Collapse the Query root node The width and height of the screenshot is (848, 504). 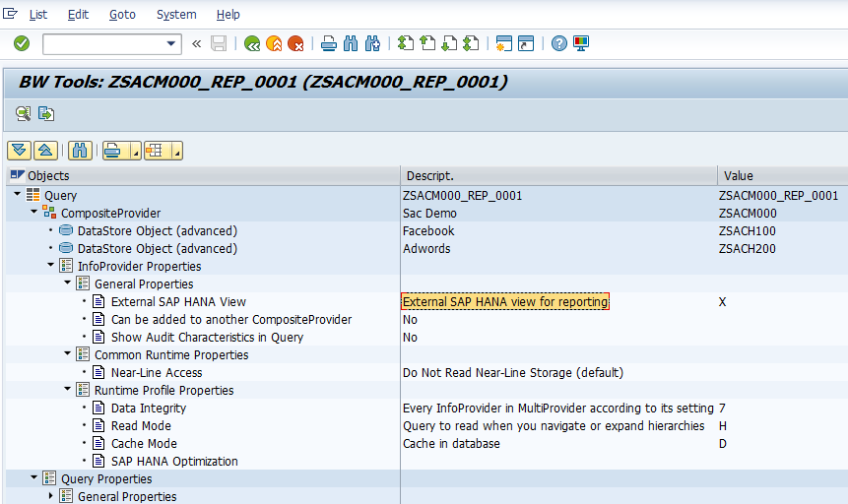(18, 194)
